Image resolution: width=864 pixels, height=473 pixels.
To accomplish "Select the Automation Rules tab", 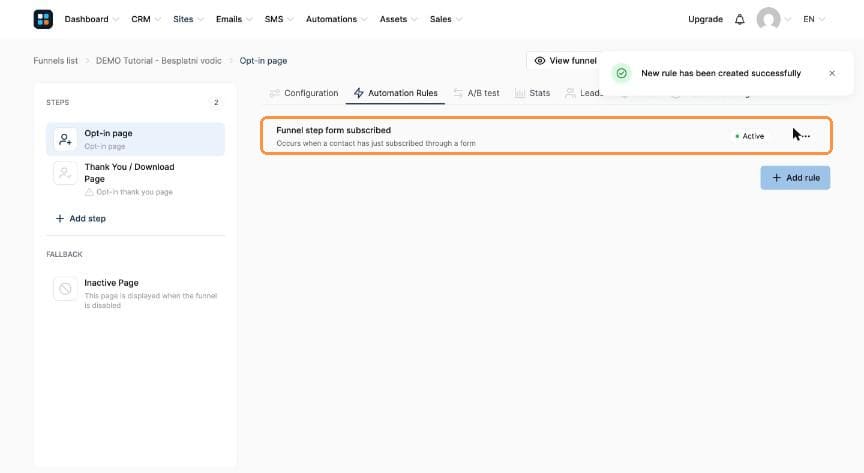I will pos(396,93).
